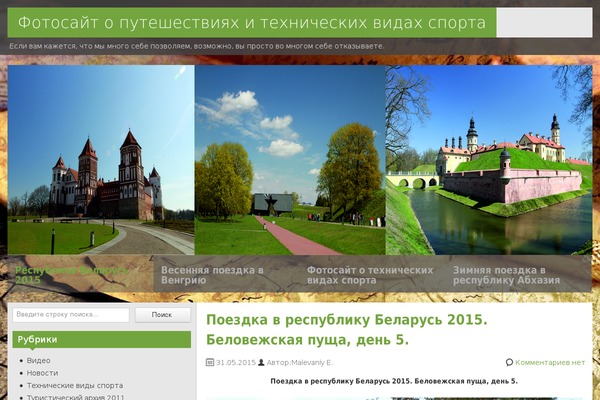Open the 'Комментариев нет' link
Screen dimensions: 600x400
point(550,362)
